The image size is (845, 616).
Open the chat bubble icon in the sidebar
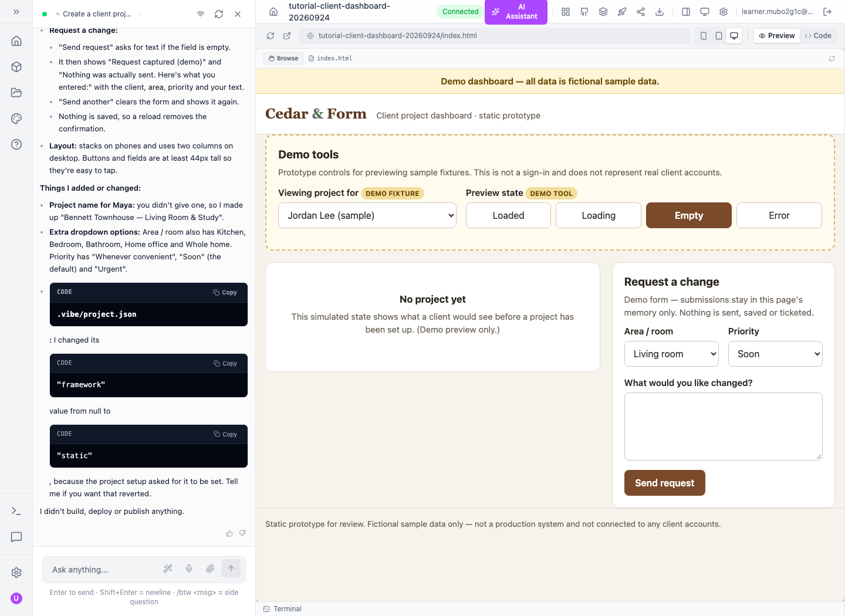(x=16, y=537)
